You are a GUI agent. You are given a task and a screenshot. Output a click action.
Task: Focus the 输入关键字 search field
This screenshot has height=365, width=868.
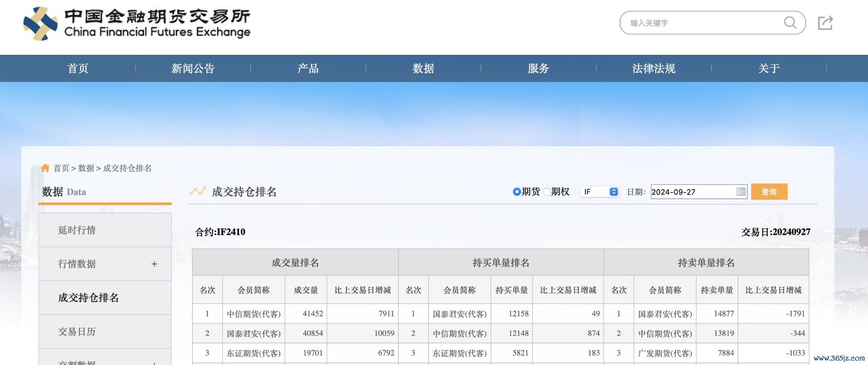(703, 23)
